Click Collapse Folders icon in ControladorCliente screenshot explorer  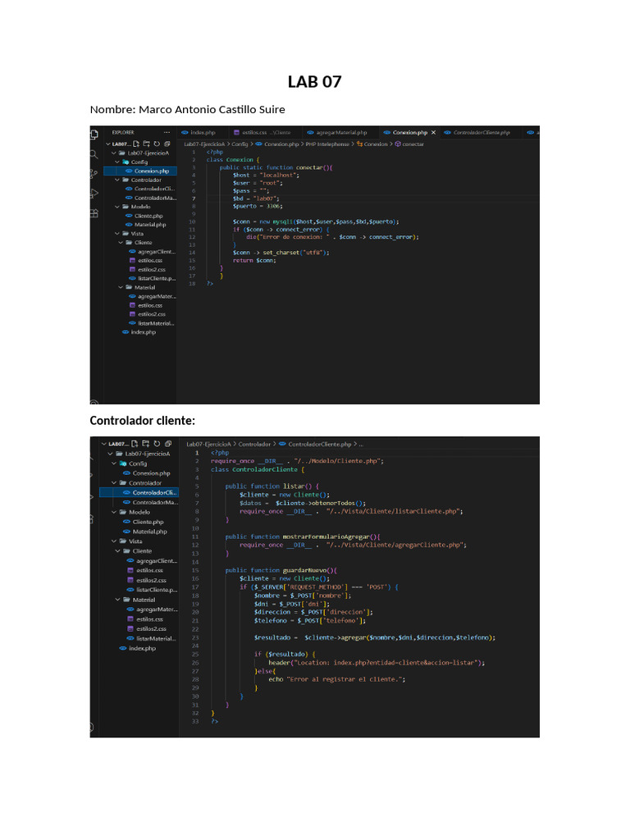167,444
